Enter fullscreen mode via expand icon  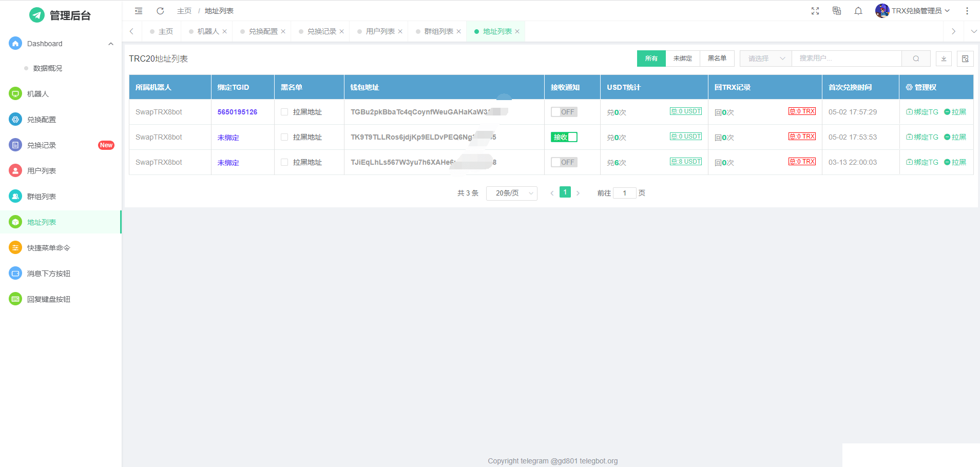tap(815, 11)
